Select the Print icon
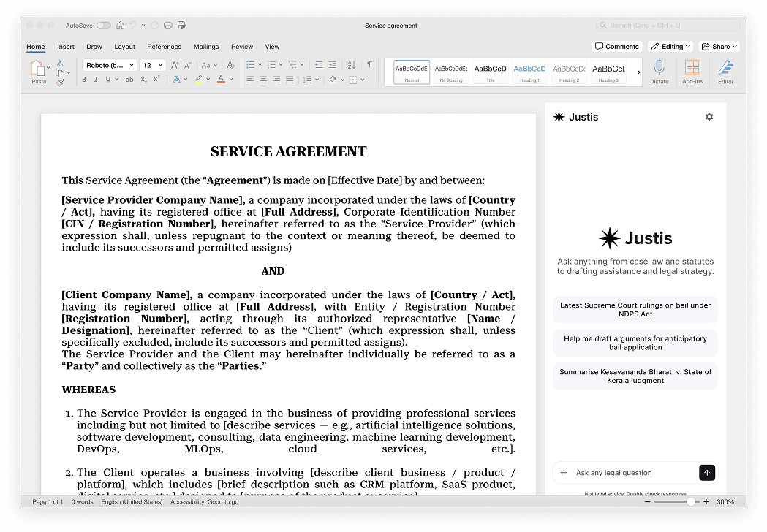This screenshot has height=532, width=767. (x=168, y=25)
